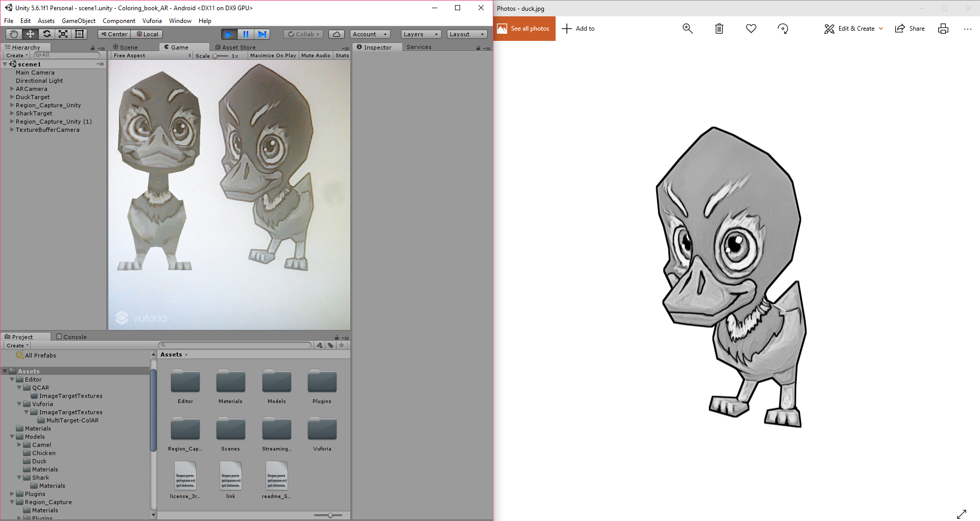Select the Rotate tool in Unity toolbar

coord(46,34)
